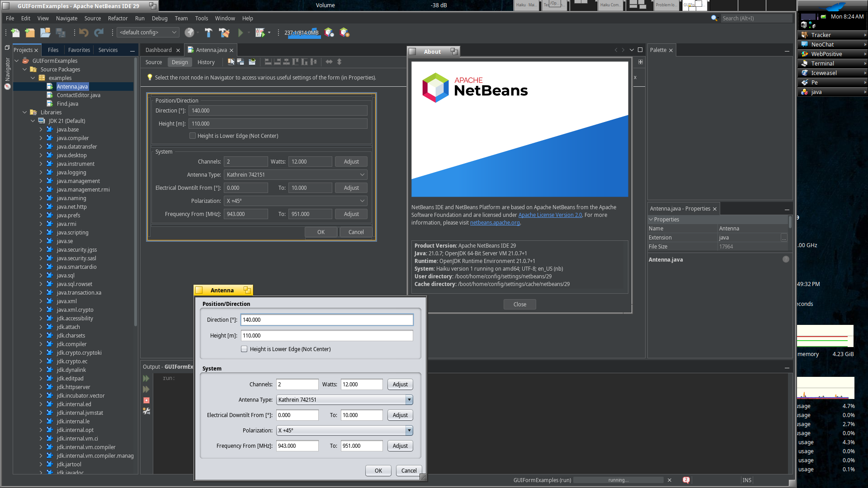Click the Connection Mode icon in designer toolbar
This screenshot has width=868, height=488.
click(241, 62)
